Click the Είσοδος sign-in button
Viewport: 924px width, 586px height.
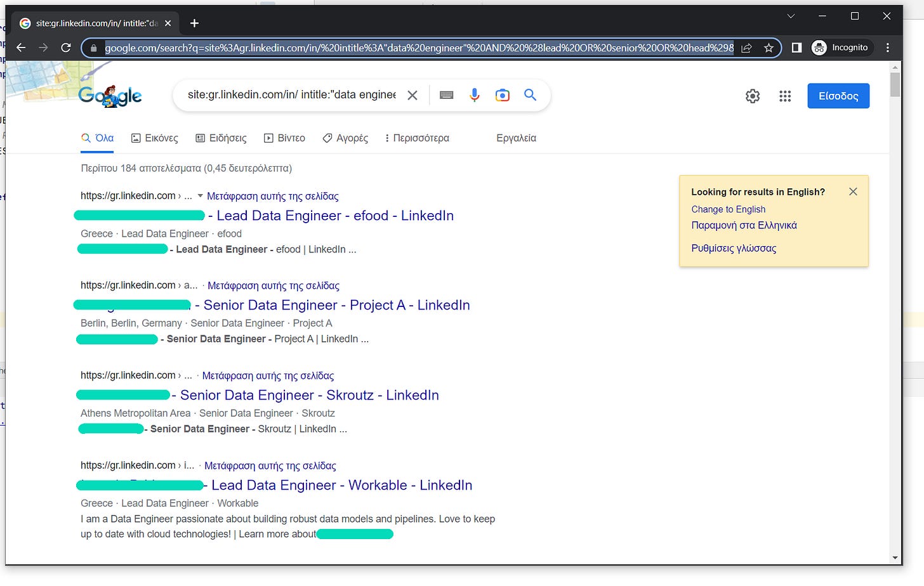point(838,96)
